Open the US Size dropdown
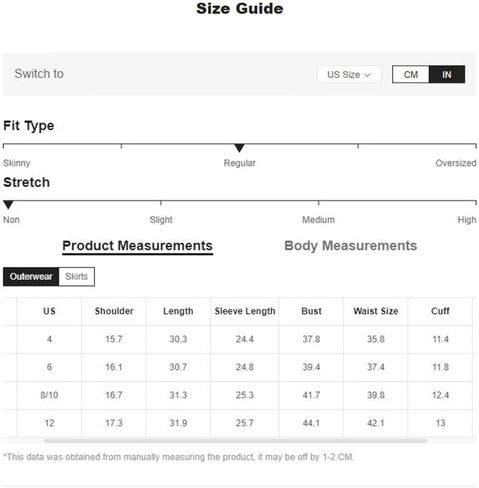 [x=349, y=74]
